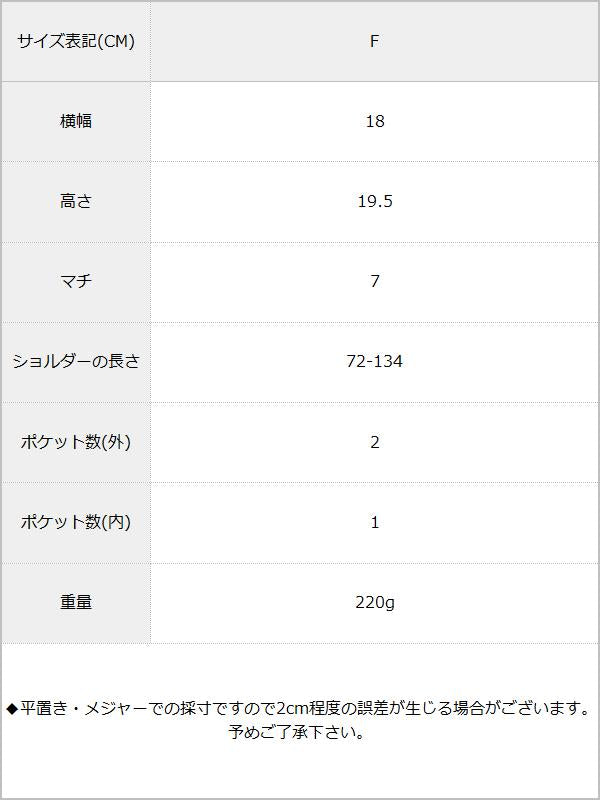Click the 平置き・メジャー measurement note line
Image resolution: width=600 pixels, height=800 pixels.
pyautogui.click(x=300, y=709)
